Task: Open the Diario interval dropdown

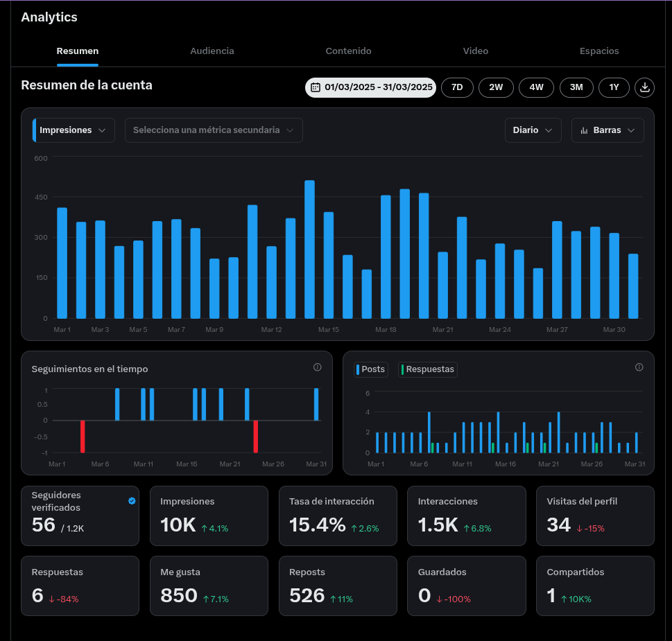Action: pos(533,130)
